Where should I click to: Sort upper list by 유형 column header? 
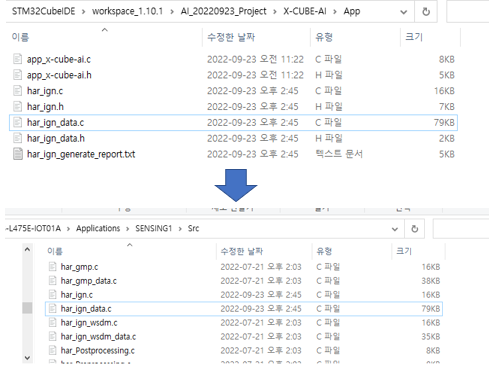click(x=324, y=37)
